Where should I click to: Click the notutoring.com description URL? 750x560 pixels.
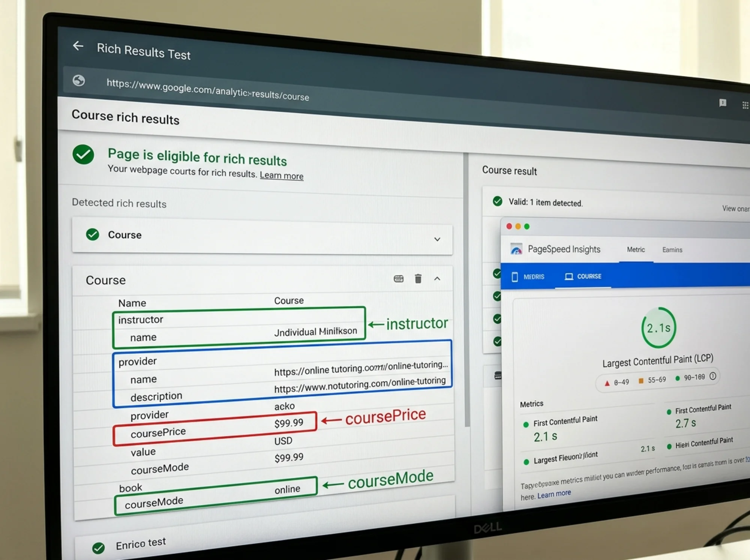360,384
